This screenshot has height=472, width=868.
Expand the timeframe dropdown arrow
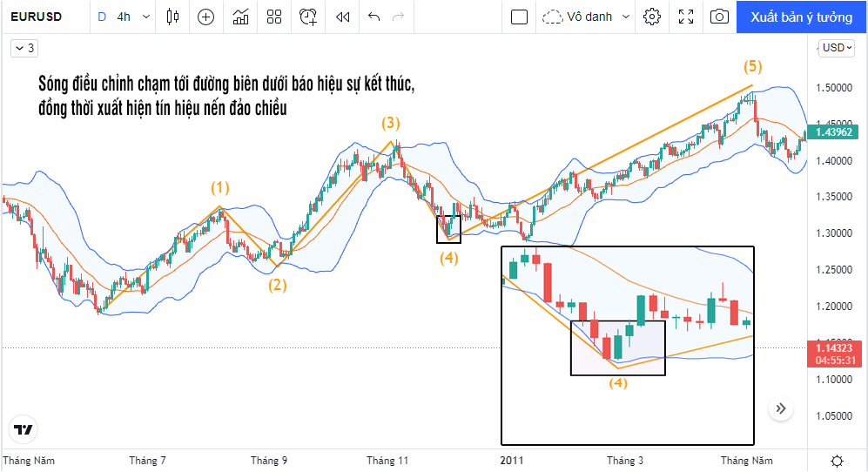pos(146,17)
